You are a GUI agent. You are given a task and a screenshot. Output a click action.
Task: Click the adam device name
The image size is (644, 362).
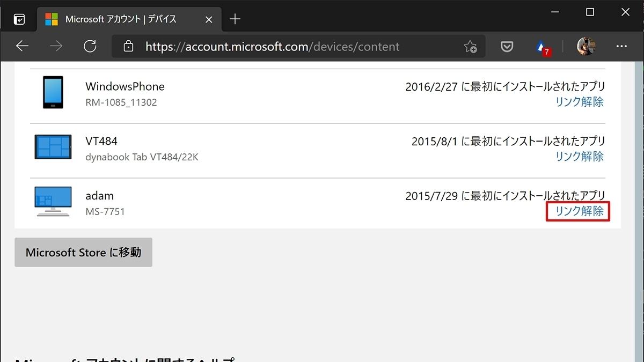(100, 196)
